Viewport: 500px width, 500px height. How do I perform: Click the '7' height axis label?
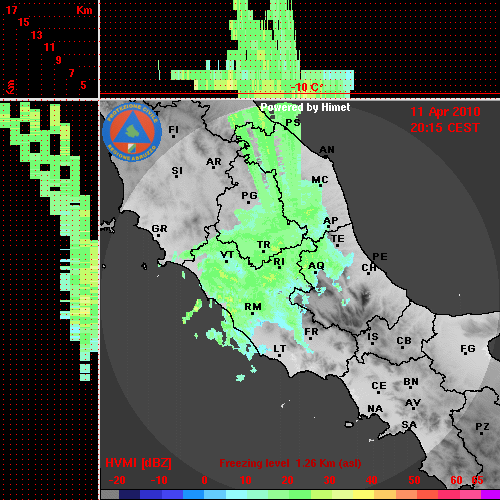click(x=71, y=73)
